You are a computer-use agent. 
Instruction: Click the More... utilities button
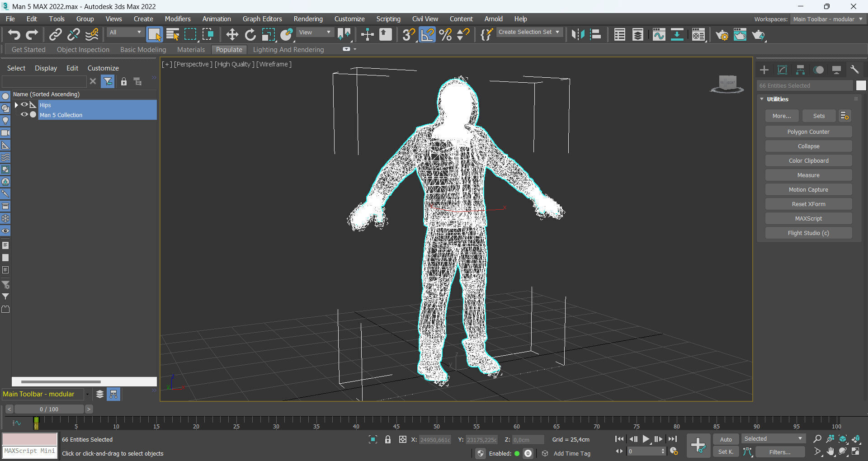click(x=782, y=116)
